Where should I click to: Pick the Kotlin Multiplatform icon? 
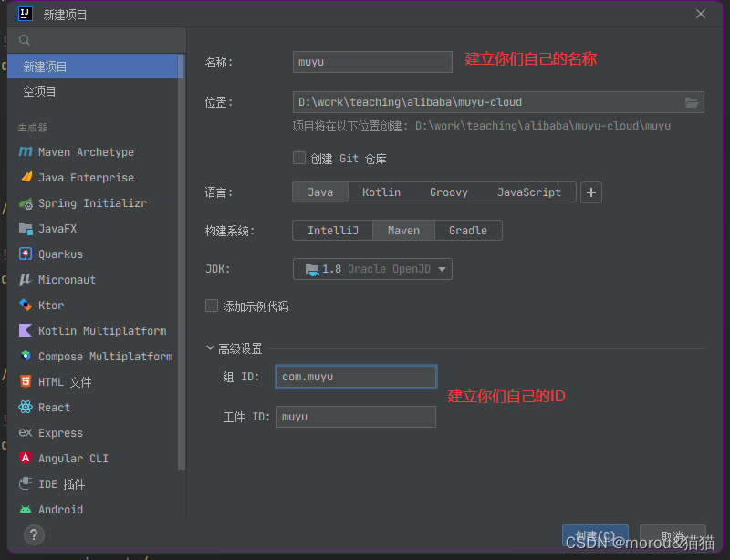(x=26, y=330)
